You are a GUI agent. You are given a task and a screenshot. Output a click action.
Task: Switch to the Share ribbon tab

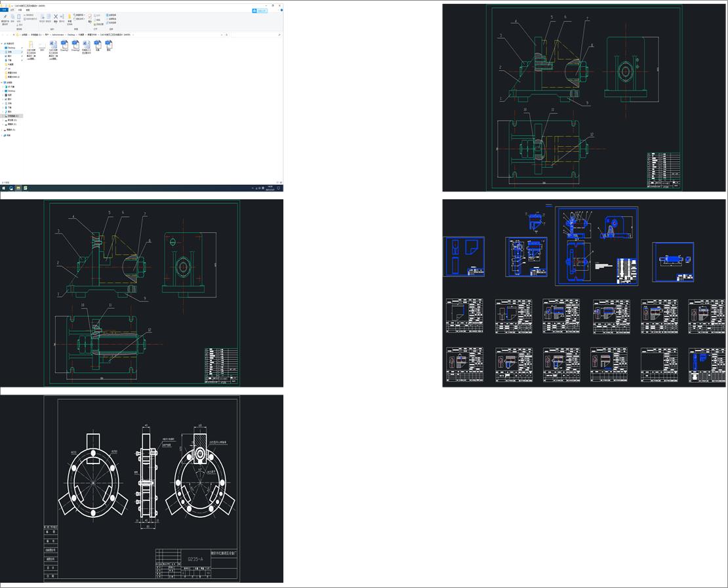(20, 10)
